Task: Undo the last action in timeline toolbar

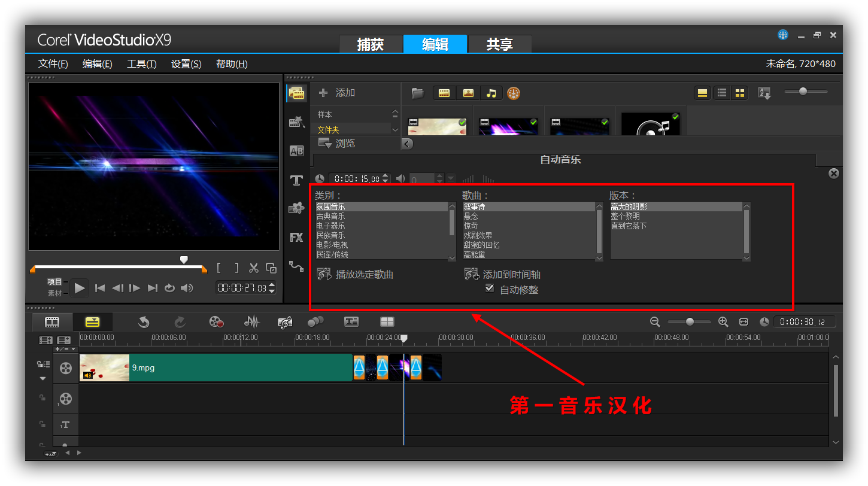Action: [144, 322]
